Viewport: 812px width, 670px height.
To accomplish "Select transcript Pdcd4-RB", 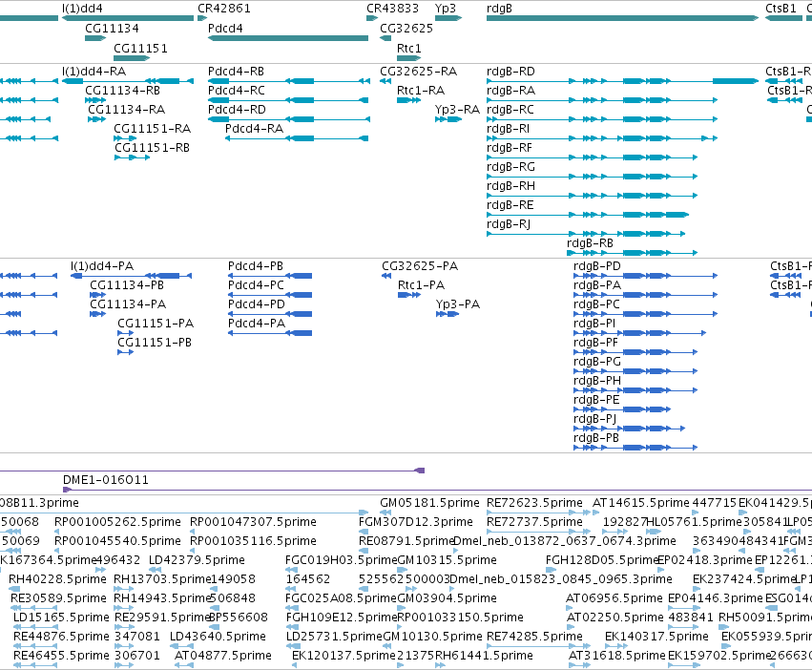I will pos(236,71).
